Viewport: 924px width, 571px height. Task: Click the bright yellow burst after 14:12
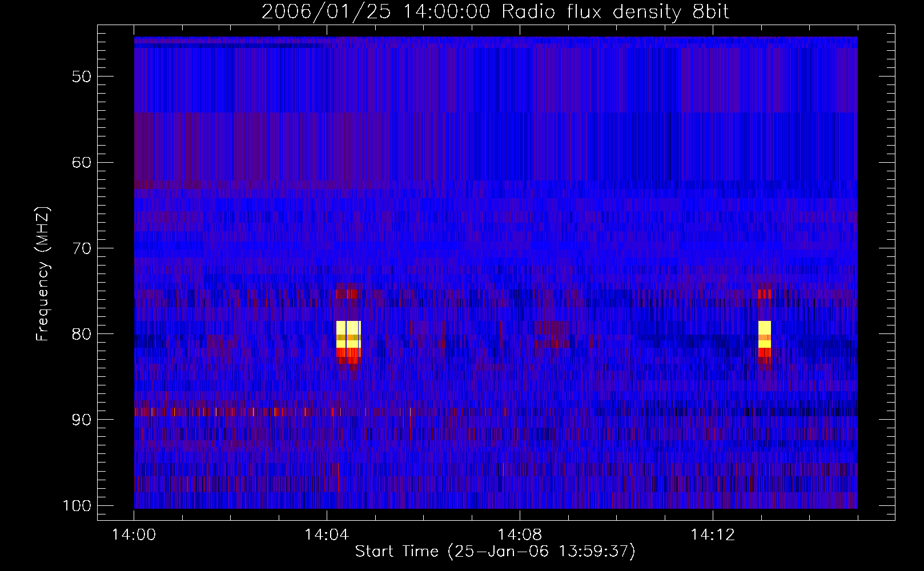point(765,335)
